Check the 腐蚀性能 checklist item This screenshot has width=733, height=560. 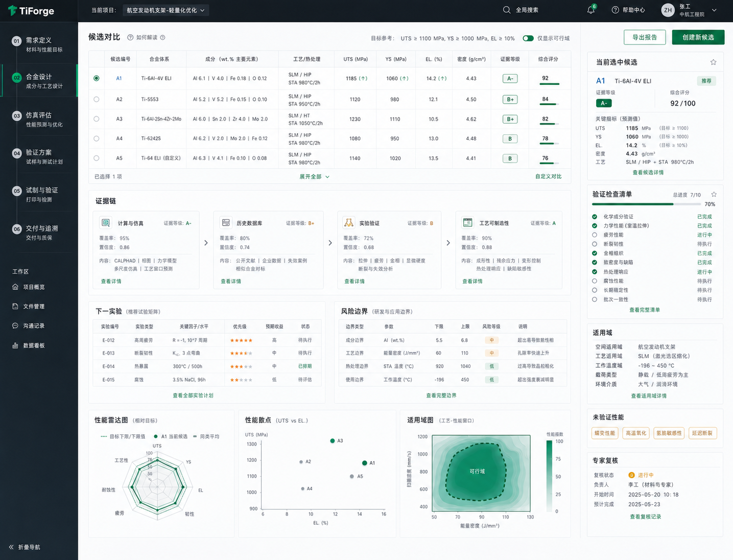pos(595,281)
